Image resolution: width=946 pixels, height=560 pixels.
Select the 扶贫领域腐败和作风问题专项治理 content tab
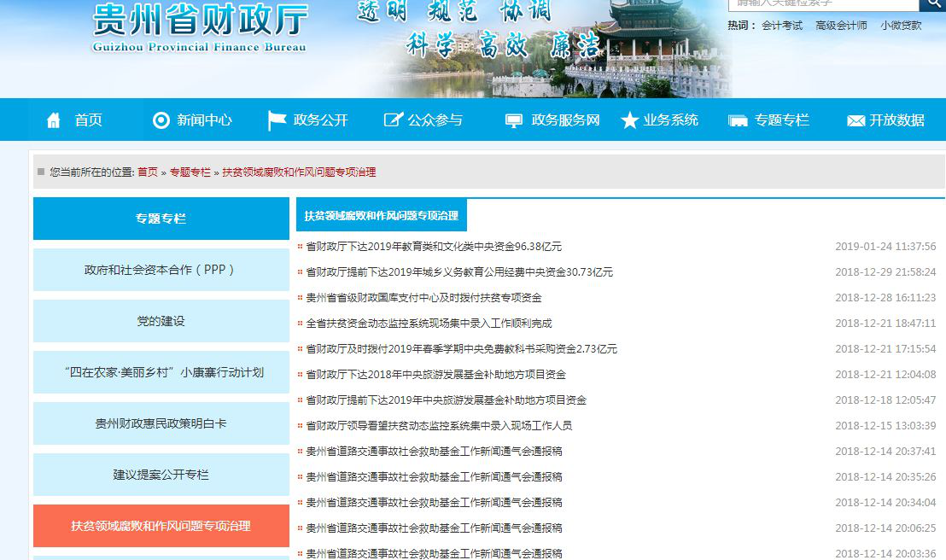click(382, 216)
